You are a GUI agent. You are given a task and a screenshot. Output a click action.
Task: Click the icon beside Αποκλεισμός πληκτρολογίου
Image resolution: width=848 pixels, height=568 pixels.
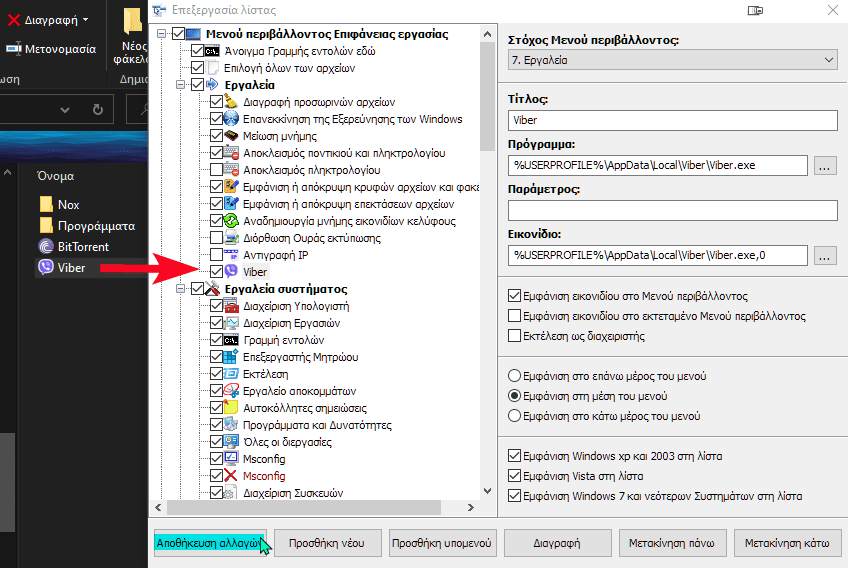(231, 170)
